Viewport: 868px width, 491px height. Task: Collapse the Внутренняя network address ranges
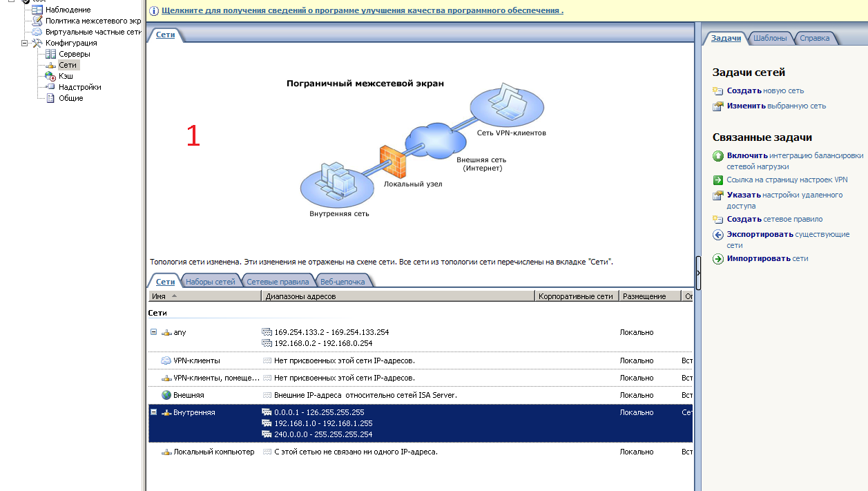click(153, 412)
